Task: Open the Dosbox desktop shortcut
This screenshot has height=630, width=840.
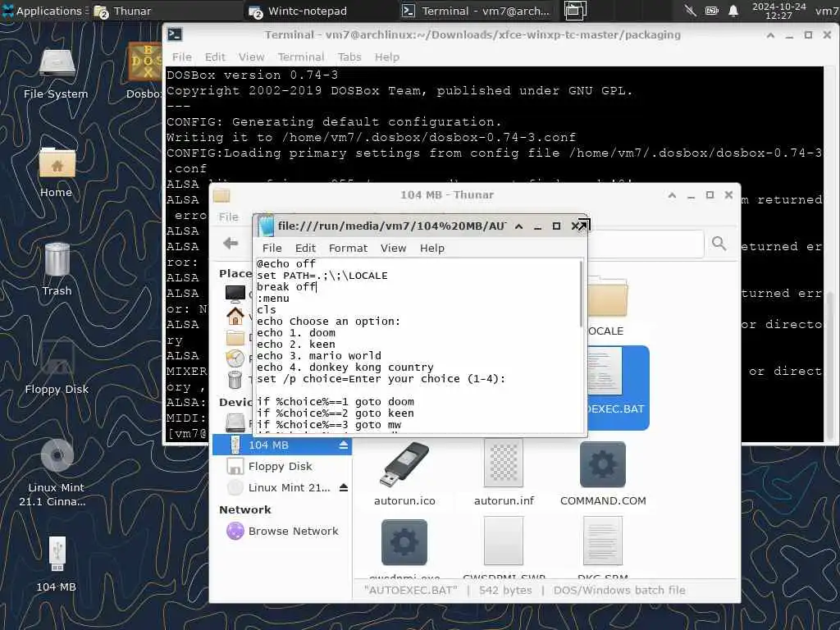Action: tap(144, 71)
